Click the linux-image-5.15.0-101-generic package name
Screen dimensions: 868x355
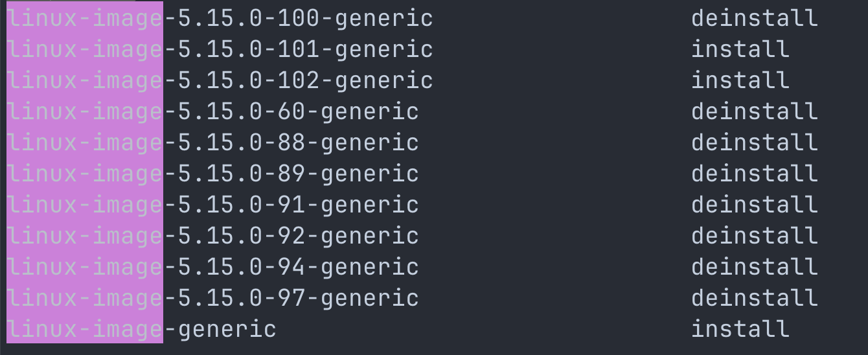click(x=220, y=49)
